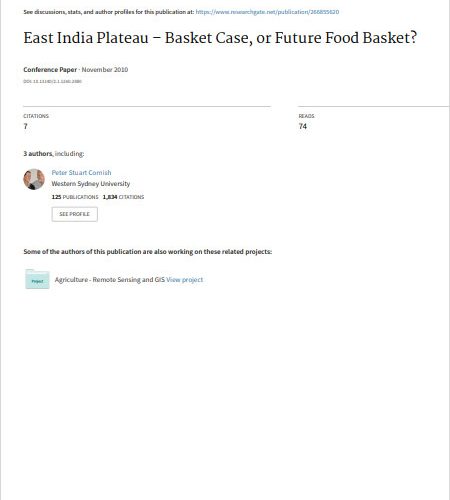This screenshot has width=450, height=500.
Task: Click the citations count 7
Action: 25,126
